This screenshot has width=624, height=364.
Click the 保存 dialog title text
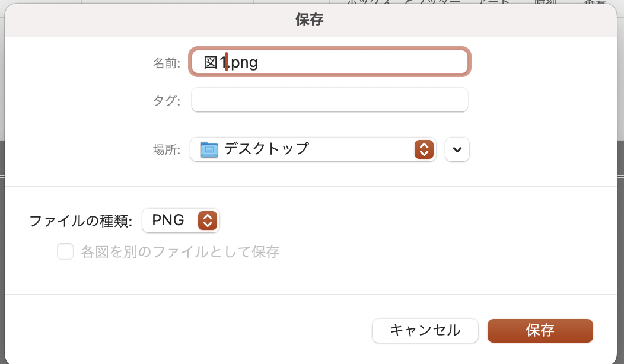[309, 20]
